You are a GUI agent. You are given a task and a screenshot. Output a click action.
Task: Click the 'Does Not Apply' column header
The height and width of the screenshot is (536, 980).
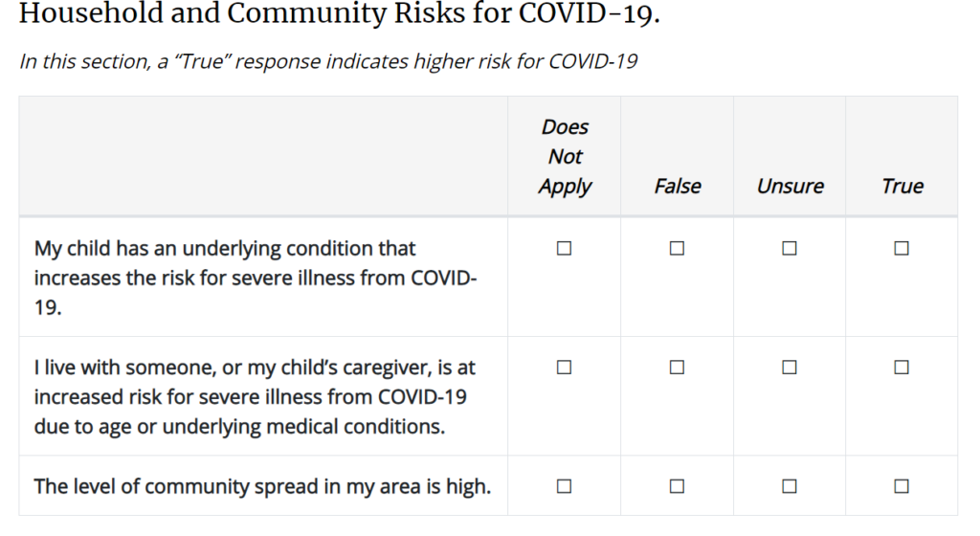coord(565,157)
